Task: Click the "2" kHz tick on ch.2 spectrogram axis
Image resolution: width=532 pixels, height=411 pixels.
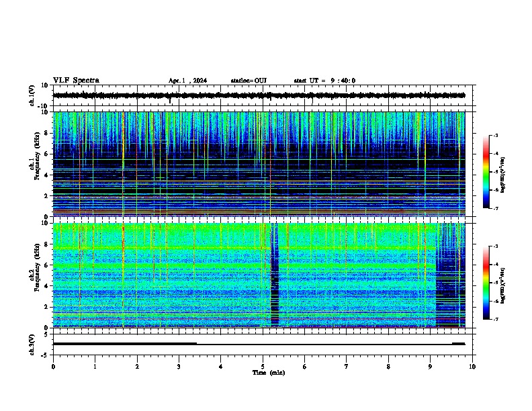Action: pyautogui.click(x=47, y=307)
